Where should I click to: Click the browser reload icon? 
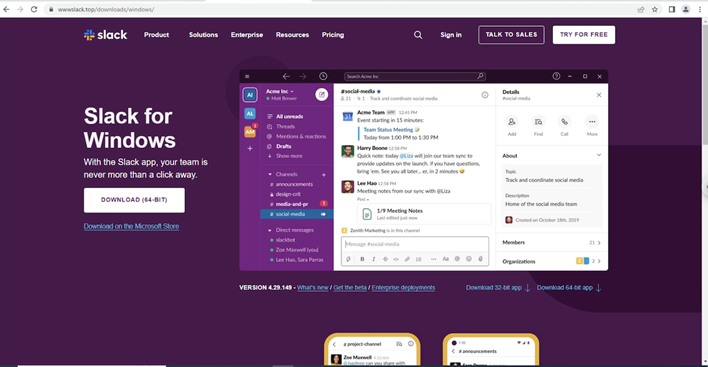34,9
